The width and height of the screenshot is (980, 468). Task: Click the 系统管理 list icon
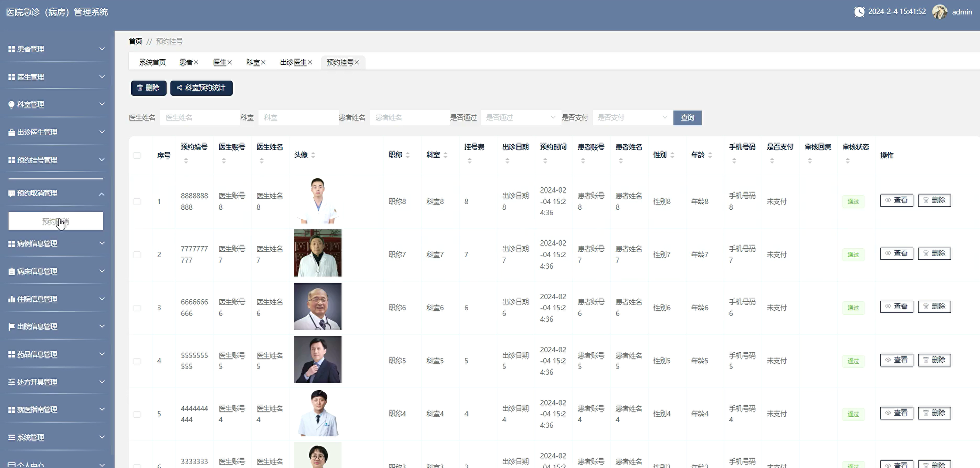[x=11, y=437]
